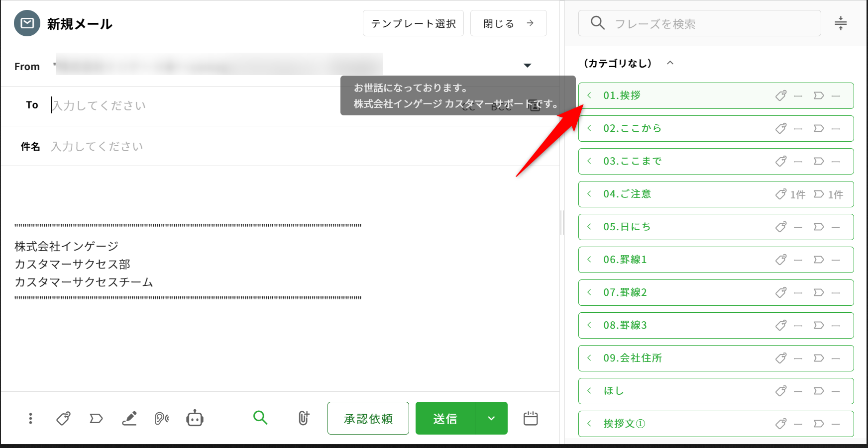Open the AI robot assistant icon
The image size is (868, 448).
(x=195, y=419)
